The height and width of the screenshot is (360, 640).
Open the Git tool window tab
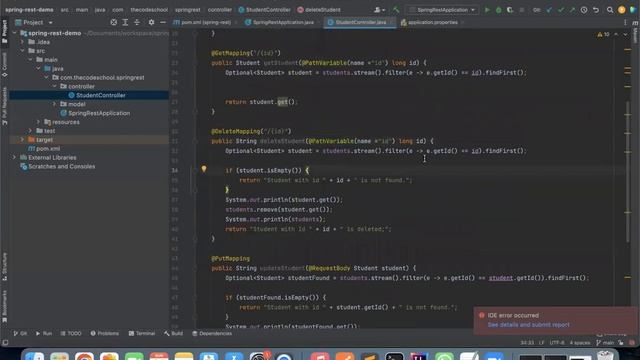coord(20,333)
